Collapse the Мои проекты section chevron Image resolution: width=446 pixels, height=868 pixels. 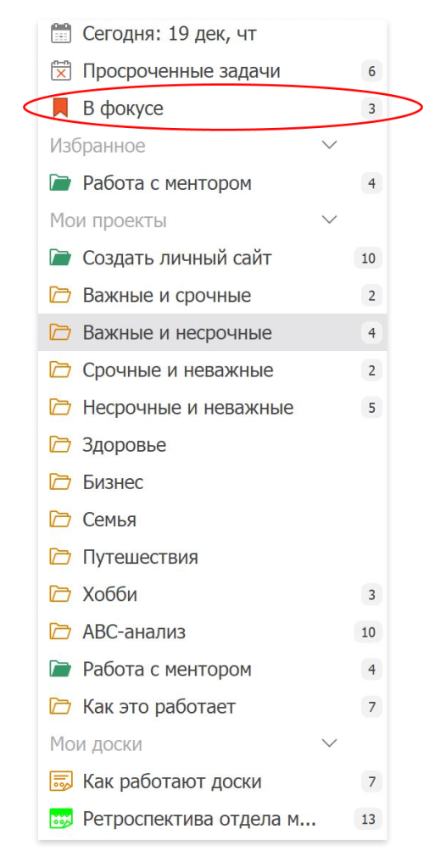330,220
